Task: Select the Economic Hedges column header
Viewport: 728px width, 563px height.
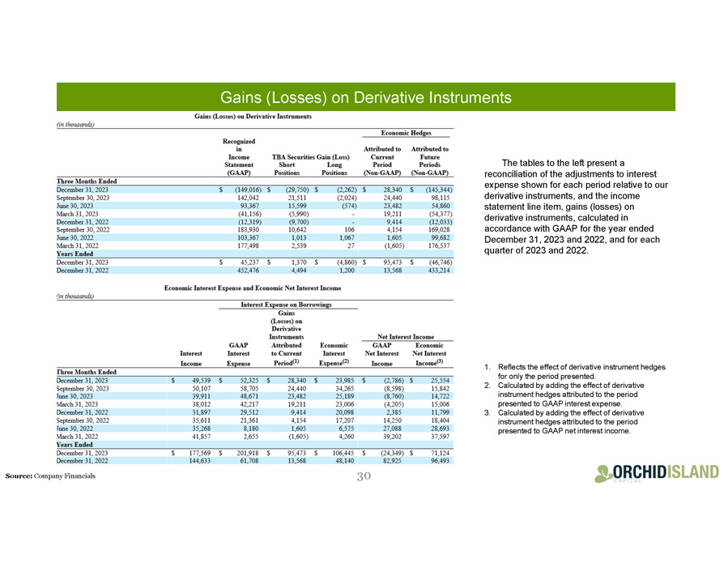Action: tap(408, 134)
